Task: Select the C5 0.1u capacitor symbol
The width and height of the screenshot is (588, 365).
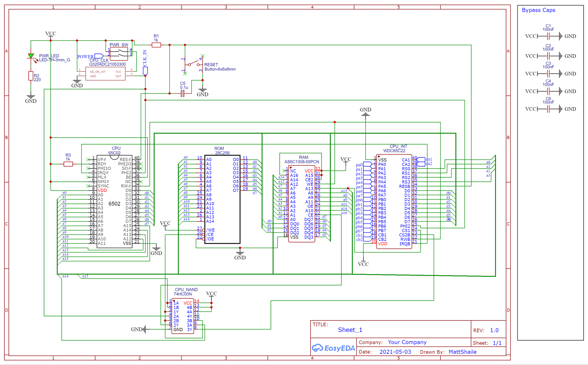Action: [183, 94]
